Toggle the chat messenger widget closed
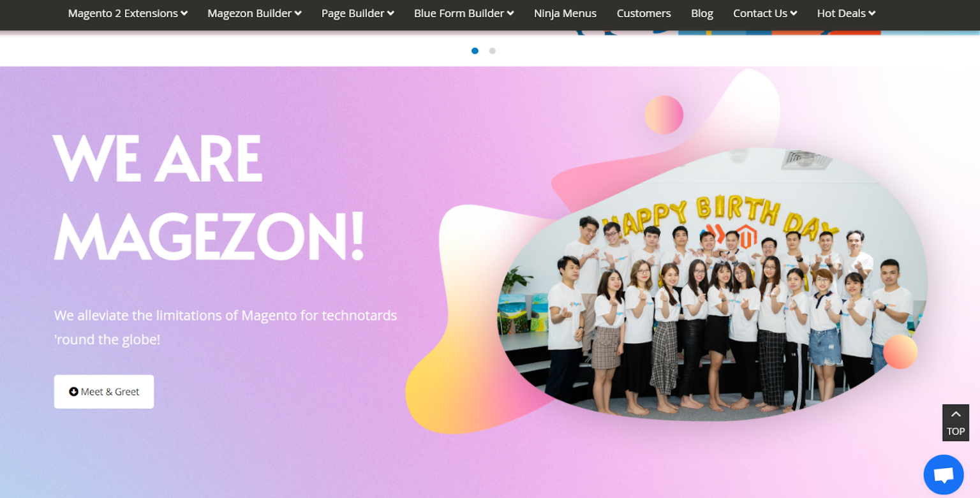Viewport: 980px width, 498px height. [944, 474]
